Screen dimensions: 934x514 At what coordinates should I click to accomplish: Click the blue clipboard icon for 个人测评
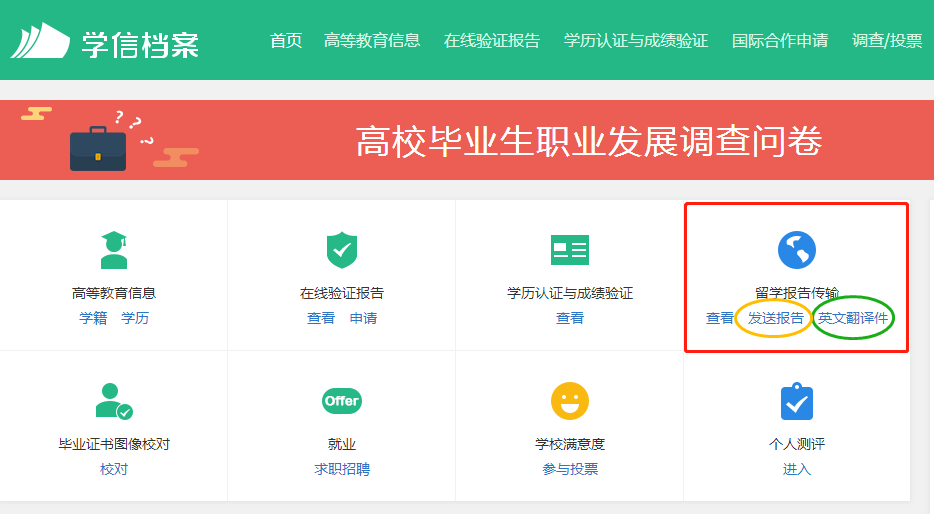(797, 401)
